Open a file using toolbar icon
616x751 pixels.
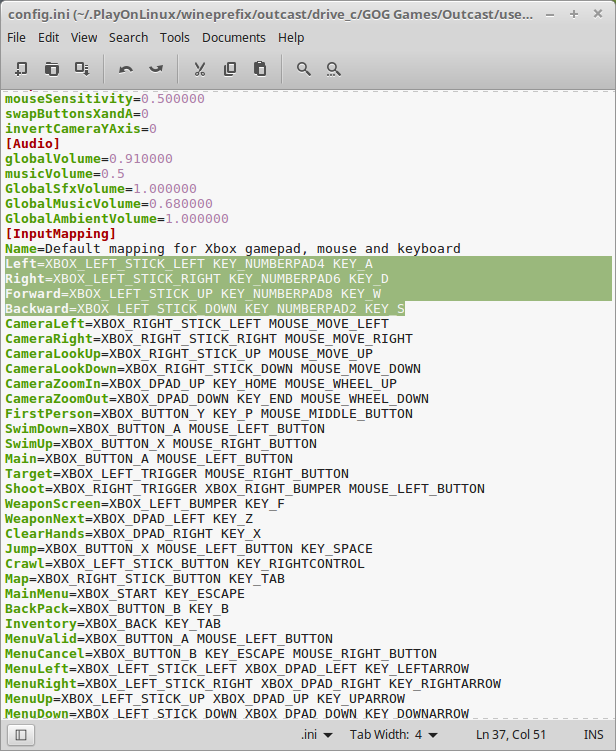pyautogui.click(x=52, y=69)
